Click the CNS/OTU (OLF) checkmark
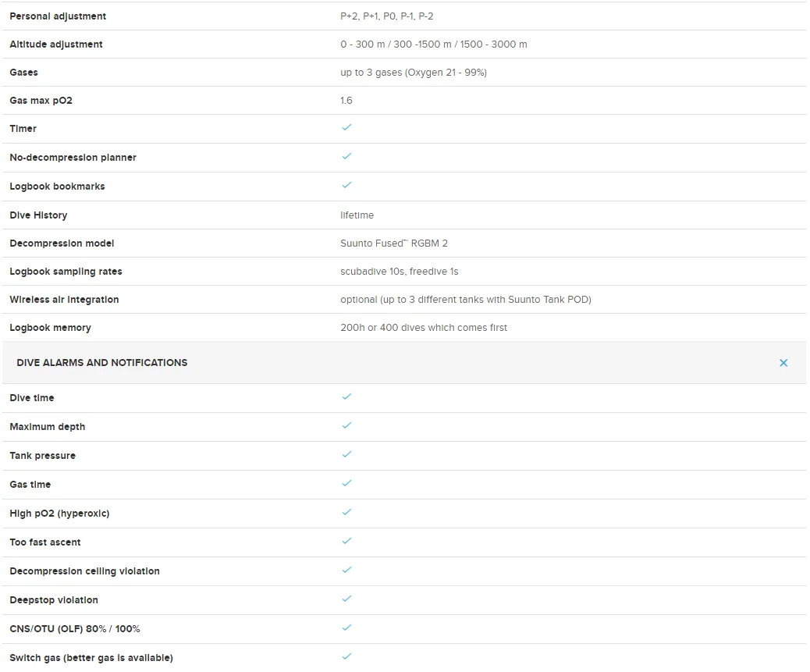This screenshot has height=672, width=810. (346, 628)
